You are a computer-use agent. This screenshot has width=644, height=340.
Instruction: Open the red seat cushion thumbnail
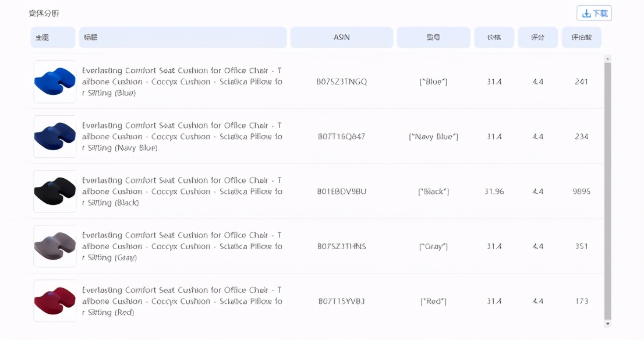click(x=55, y=301)
